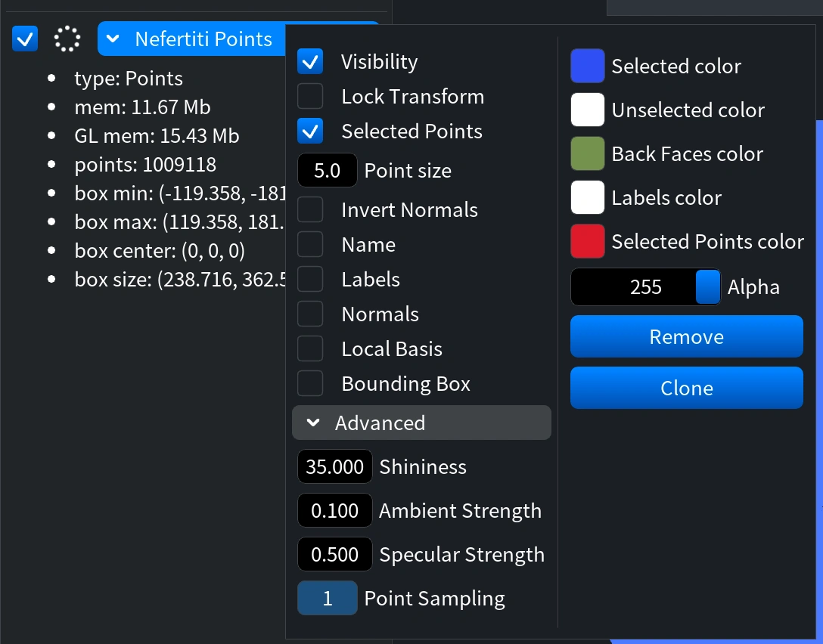Click the Shininess value field
The image size is (823, 644).
click(x=335, y=466)
